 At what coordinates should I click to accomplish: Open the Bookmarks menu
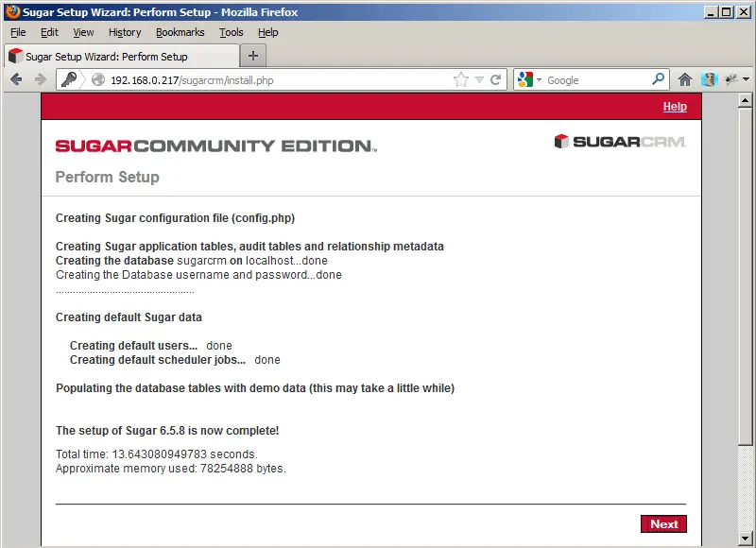pos(180,32)
